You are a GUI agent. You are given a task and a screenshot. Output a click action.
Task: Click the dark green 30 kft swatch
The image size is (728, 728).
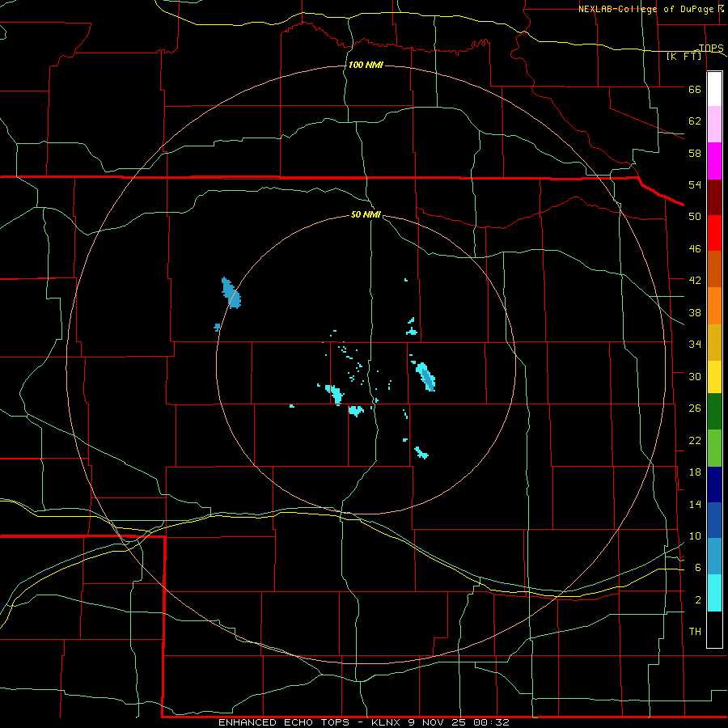tap(714, 412)
